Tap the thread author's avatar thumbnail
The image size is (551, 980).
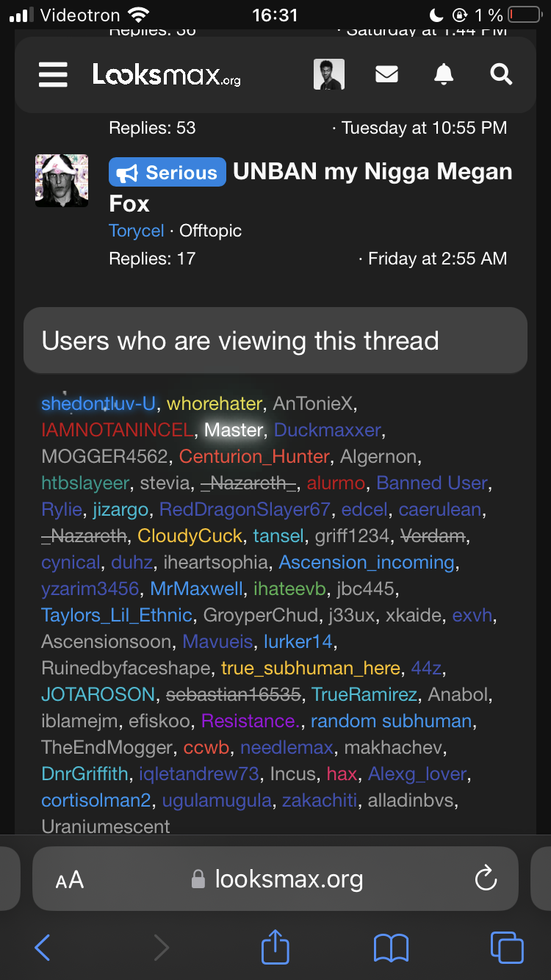tap(62, 181)
